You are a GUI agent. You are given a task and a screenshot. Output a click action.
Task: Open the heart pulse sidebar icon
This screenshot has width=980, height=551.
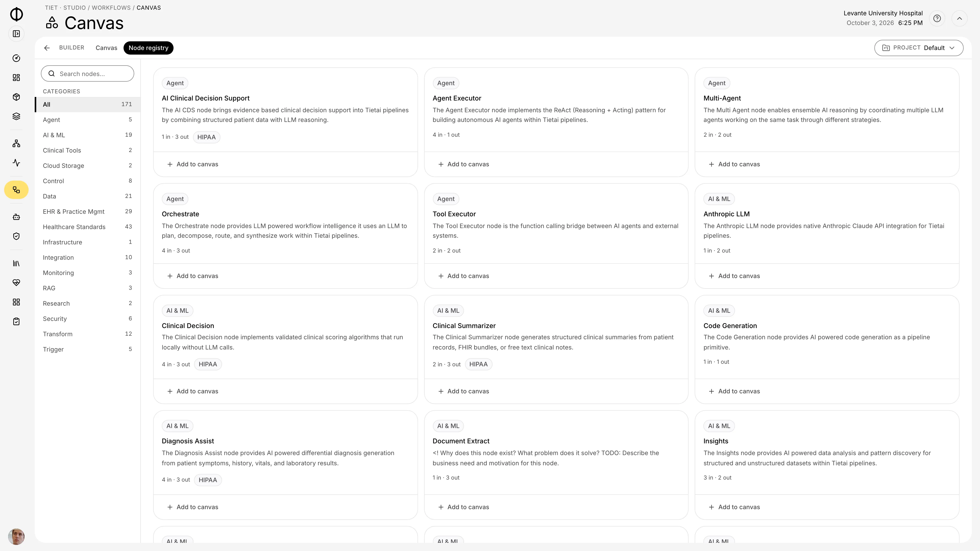(16, 283)
